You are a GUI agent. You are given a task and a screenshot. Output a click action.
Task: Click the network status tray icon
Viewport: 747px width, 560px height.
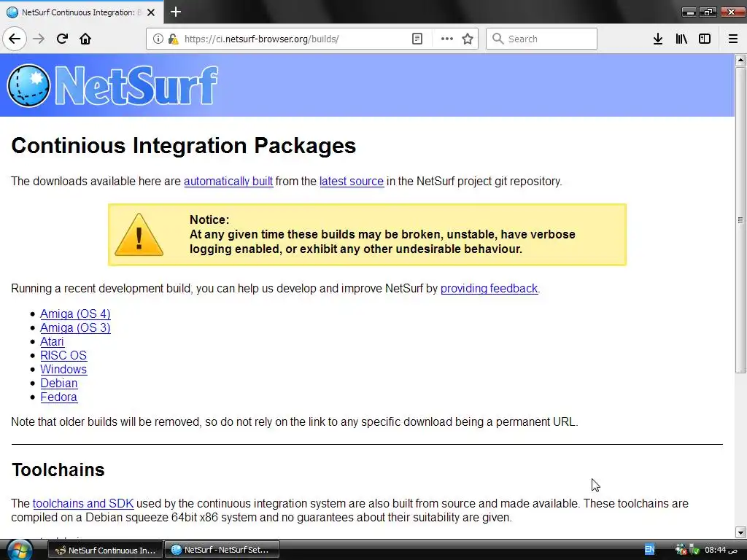(681, 550)
